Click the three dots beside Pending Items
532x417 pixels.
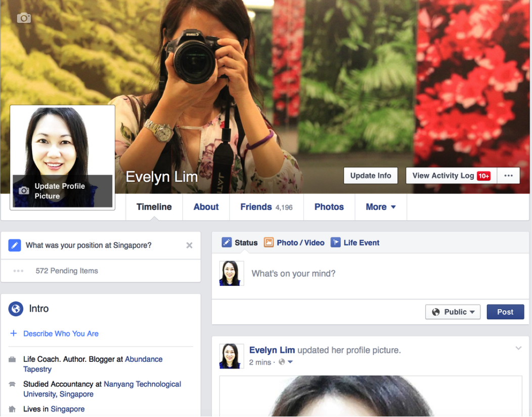(18, 271)
